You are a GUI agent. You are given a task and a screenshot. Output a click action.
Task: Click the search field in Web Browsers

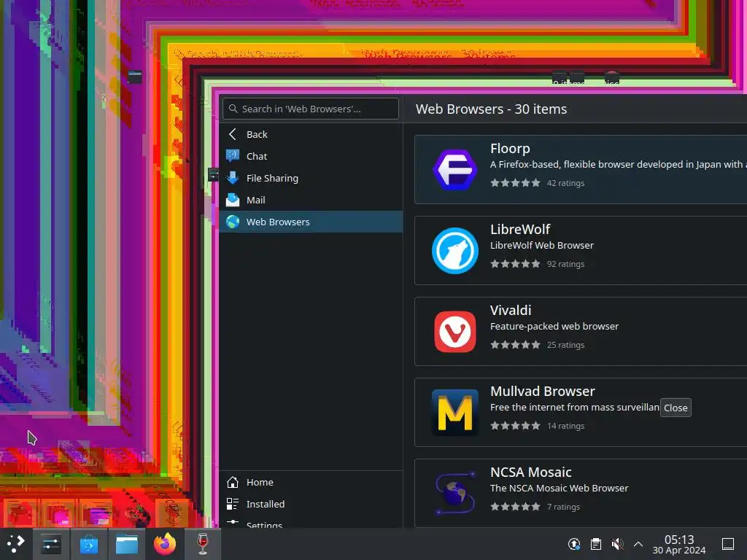coord(311,109)
